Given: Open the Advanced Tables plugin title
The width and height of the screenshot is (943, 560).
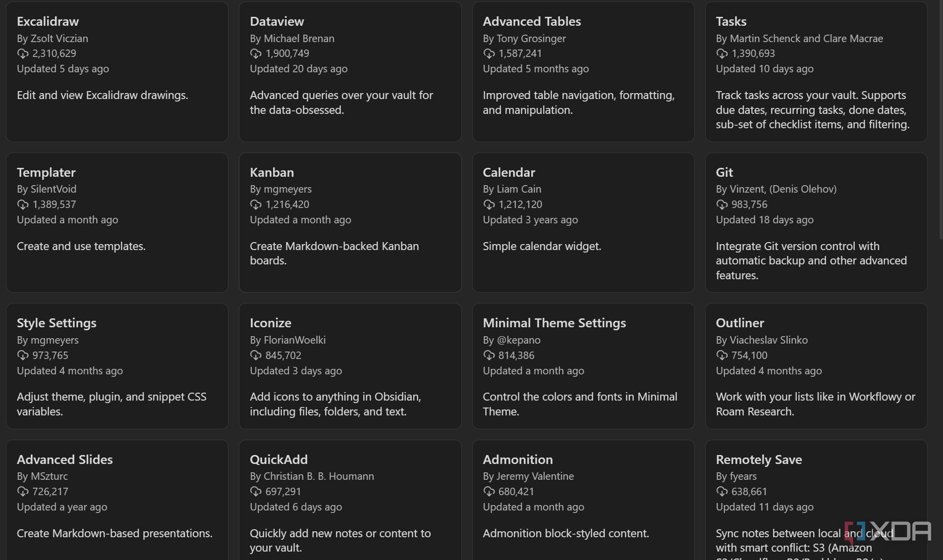Looking at the screenshot, I should pos(532,21).
